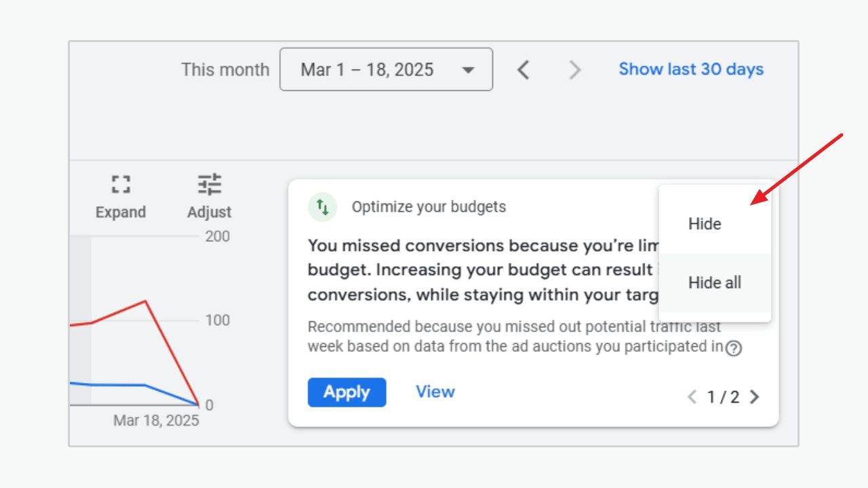
Task: Open the Mar 1 – 18, 2025 date dropdown
Action: [x=387, y=69]
